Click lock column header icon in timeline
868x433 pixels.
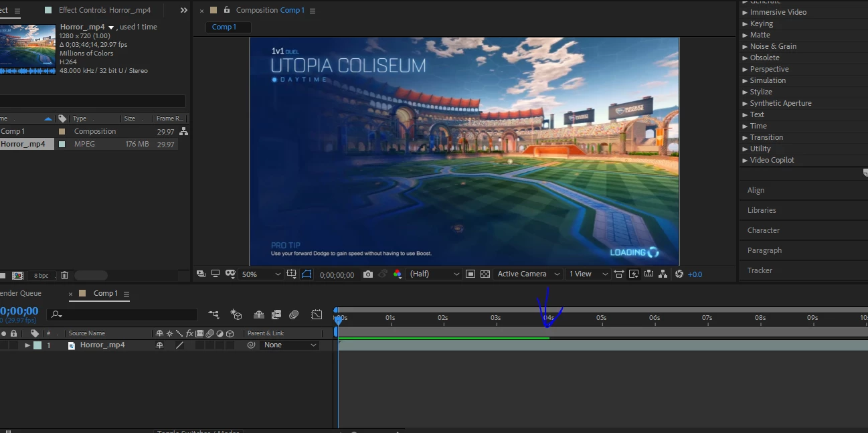[13, 333]
